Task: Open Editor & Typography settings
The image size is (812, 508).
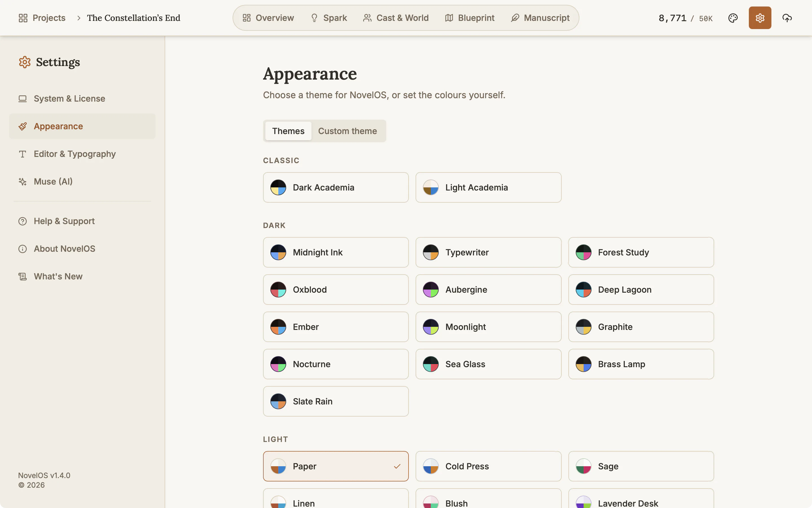Action: pyautogui.click(x=82, y=154)
